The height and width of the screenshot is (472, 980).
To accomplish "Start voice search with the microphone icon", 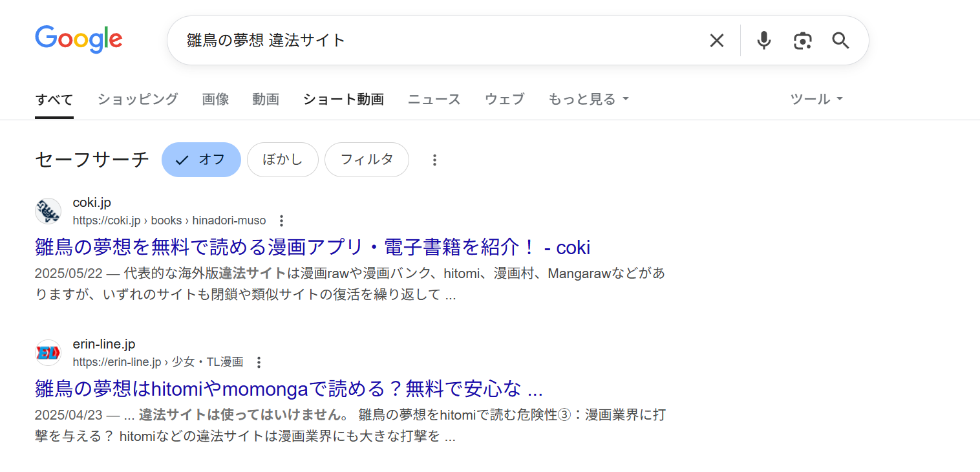I will (x=763, y=40).
